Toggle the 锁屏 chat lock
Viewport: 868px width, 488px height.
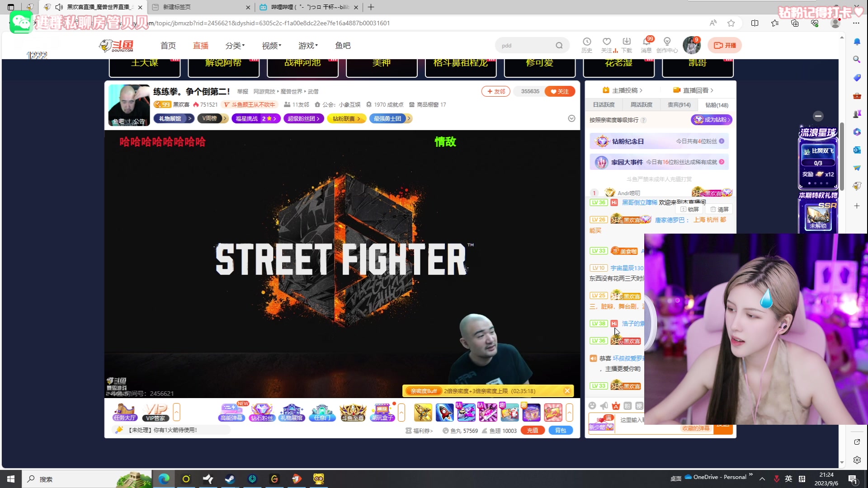point(690,209)
